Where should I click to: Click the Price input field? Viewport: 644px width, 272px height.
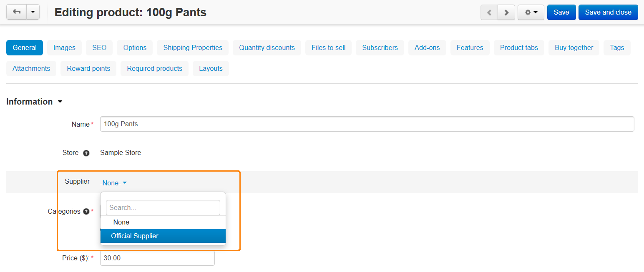(157, 258)
